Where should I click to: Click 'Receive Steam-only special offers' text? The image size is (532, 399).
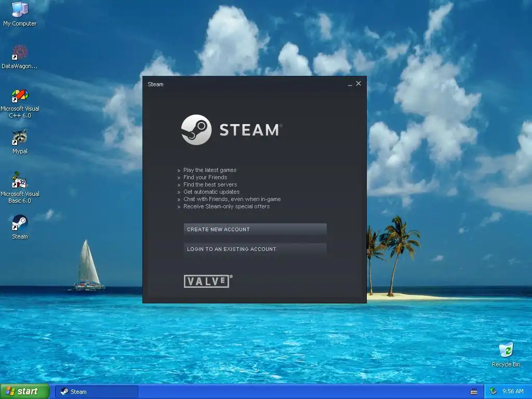click(227, 206)
